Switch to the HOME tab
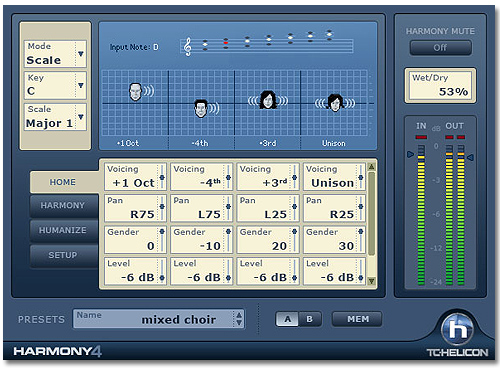The image size is (500, 370). 63,182
